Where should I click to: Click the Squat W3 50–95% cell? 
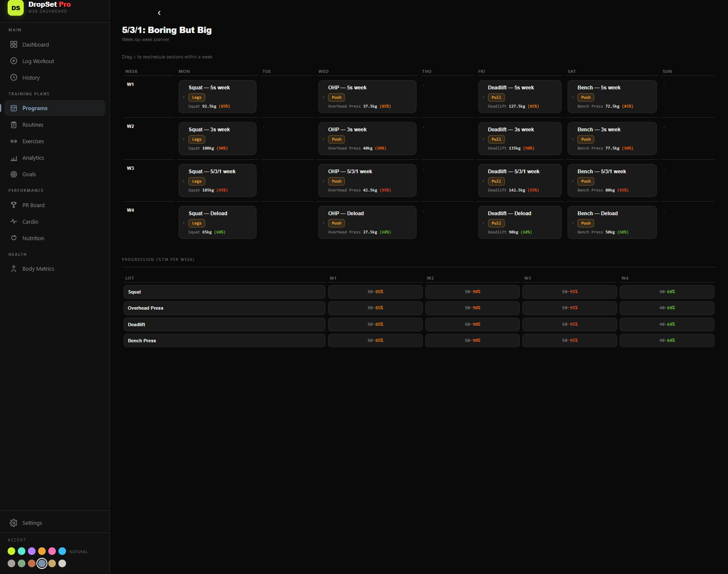(x=570, y=292)
